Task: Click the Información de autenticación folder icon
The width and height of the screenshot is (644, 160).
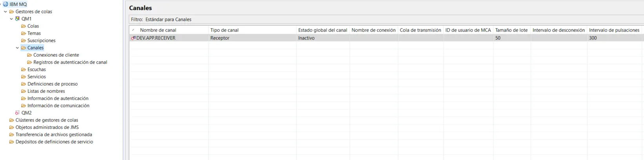Action: pyautogui.click(x=24, y=98)
